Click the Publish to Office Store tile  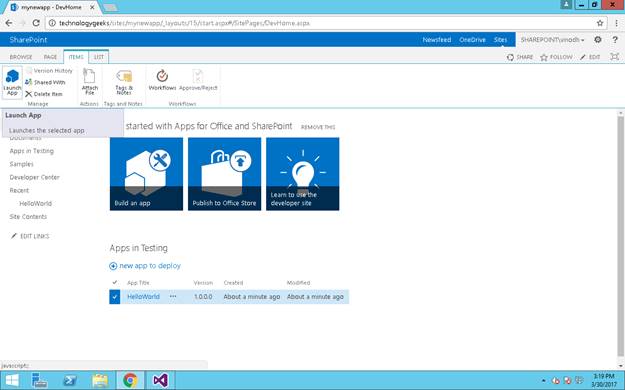tap(224, 174)
